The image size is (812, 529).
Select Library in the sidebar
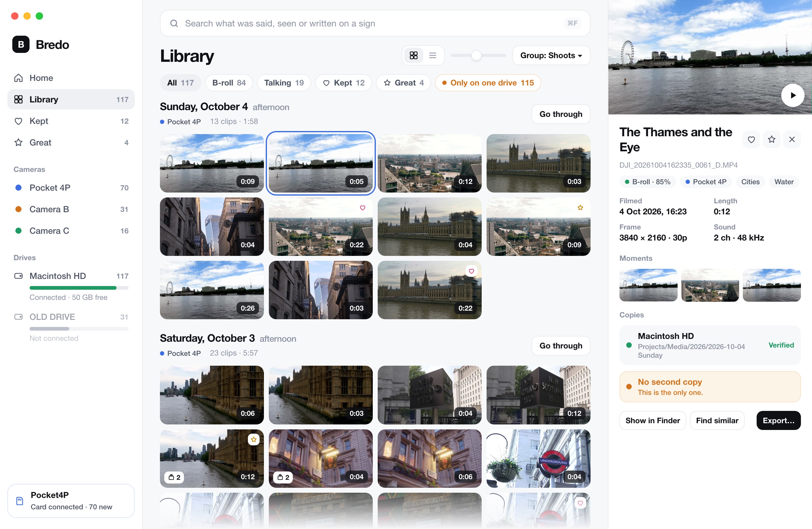pos(71,99)
